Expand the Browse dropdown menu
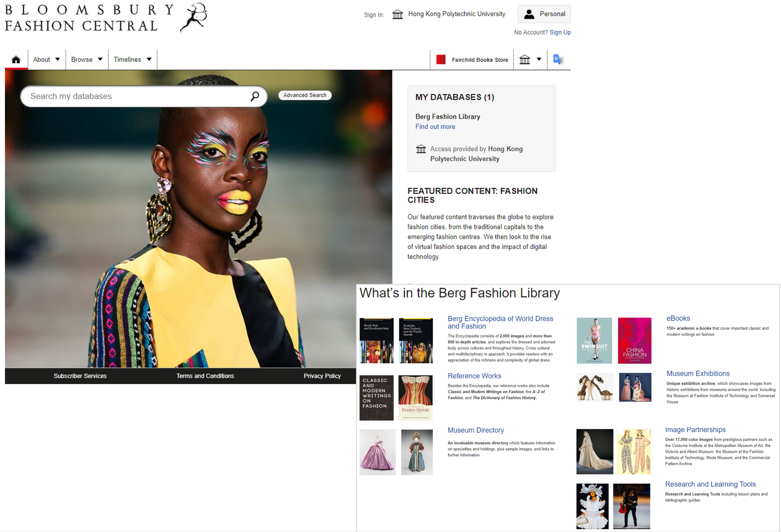This screenshot has width=781, height=532. point(87,60)
